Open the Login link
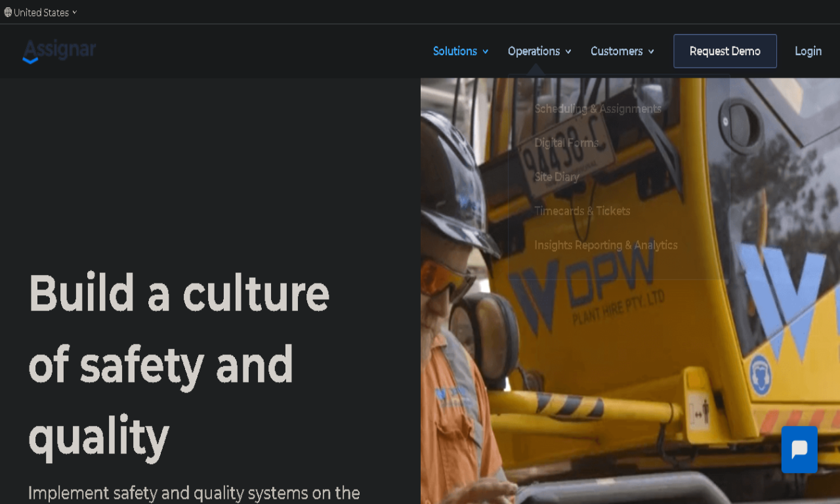The height and width of the screenshot is (504, 840). pos(808,51)
